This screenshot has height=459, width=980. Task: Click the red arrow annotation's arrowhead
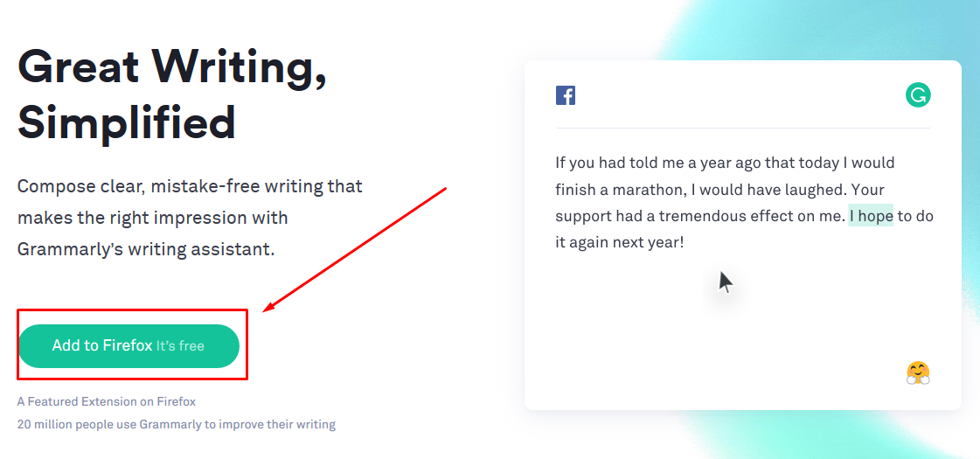coord(271,306)
